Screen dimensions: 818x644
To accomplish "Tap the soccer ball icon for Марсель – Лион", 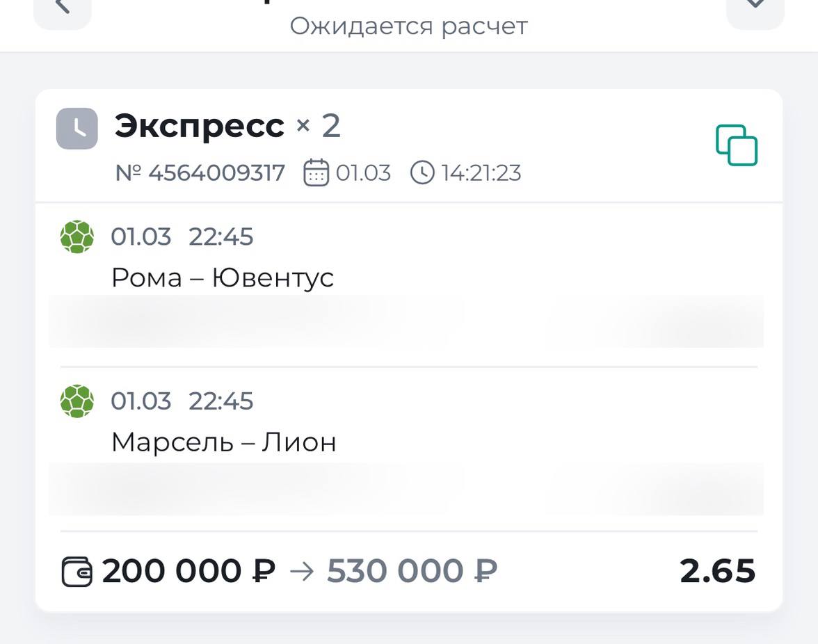I will click(x=77, y=401).
